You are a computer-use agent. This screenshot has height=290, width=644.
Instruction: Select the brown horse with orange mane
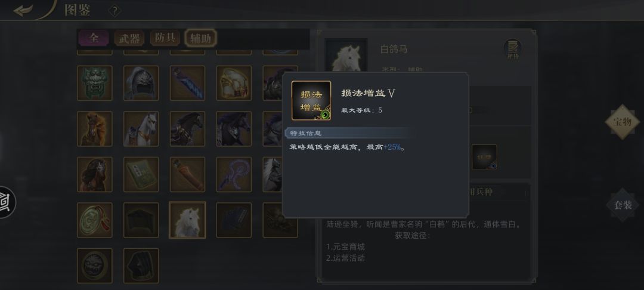[94, 128]
